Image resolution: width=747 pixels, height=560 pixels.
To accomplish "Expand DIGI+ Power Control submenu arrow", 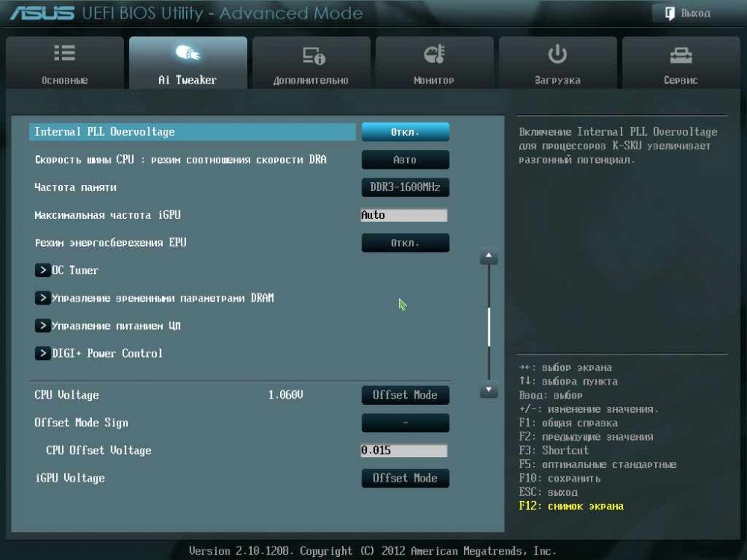I will (x=43, y=353).
